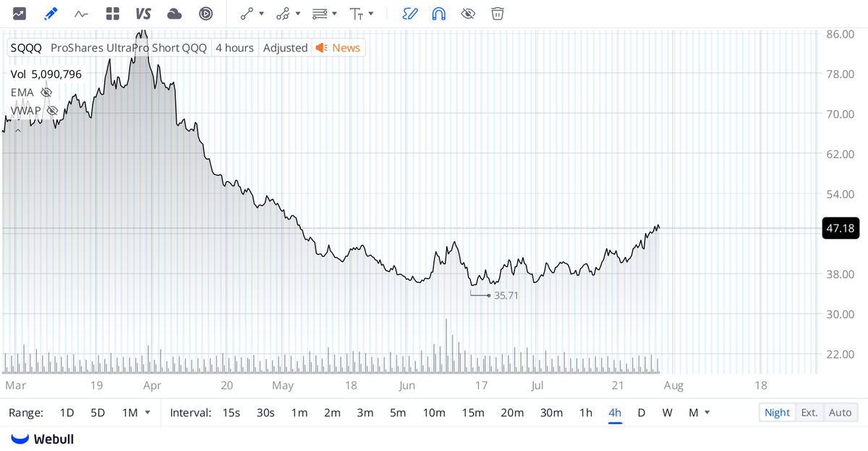The height and width of the screenshot is (451, 868).
Task: Select the text annotation tool
Action: pos(357,13)
